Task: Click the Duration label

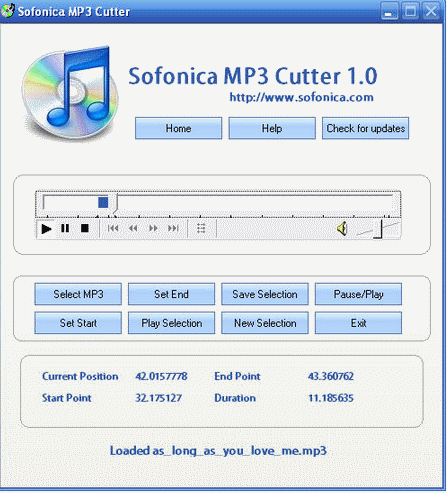Action: tap(235, 397)
